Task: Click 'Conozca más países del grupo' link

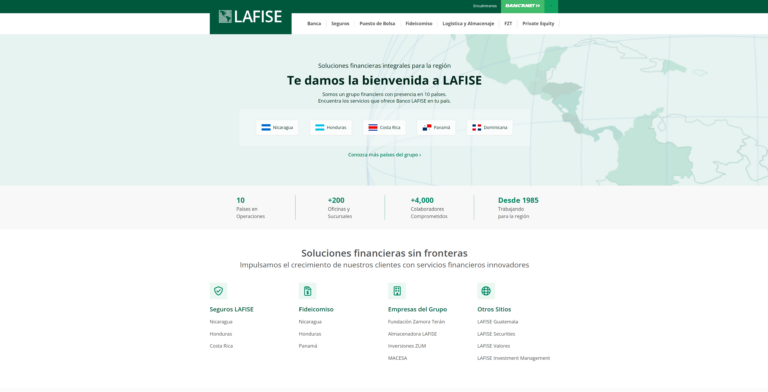Action: click(384, 155)
